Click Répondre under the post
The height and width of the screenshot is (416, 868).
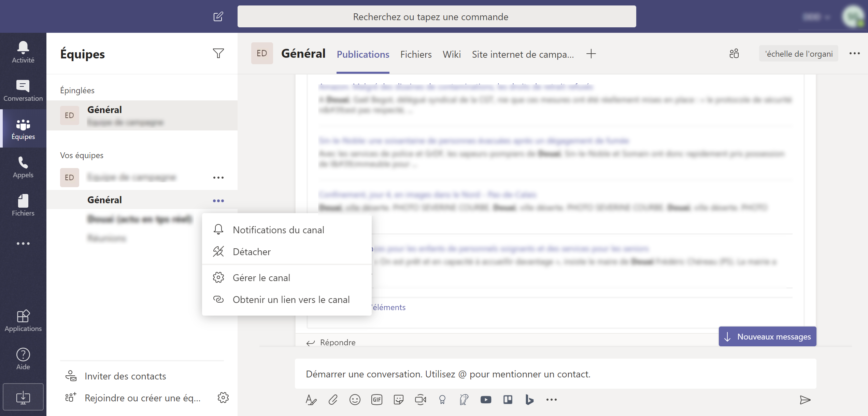point(331,342)
